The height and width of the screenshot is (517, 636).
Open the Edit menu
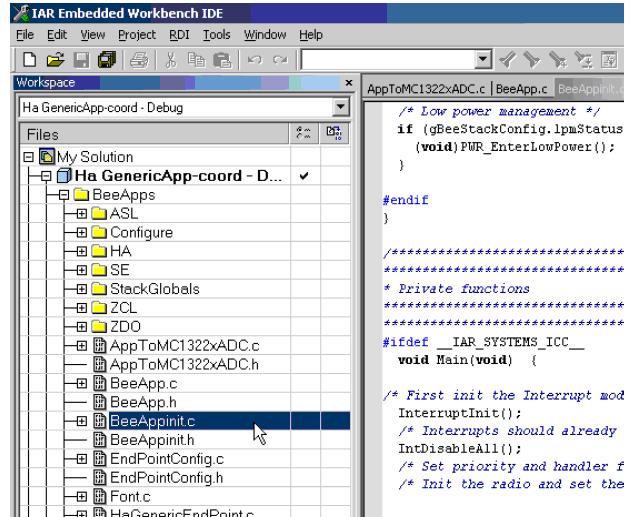[57, 35]
